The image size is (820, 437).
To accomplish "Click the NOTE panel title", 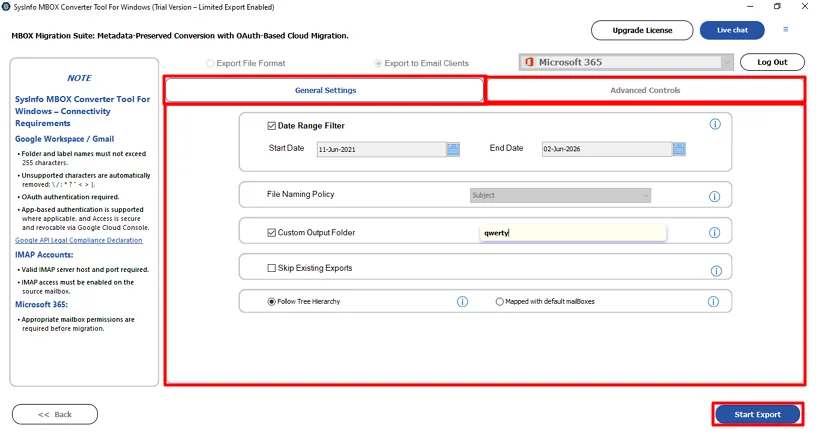I will click(x=79, y=78).
